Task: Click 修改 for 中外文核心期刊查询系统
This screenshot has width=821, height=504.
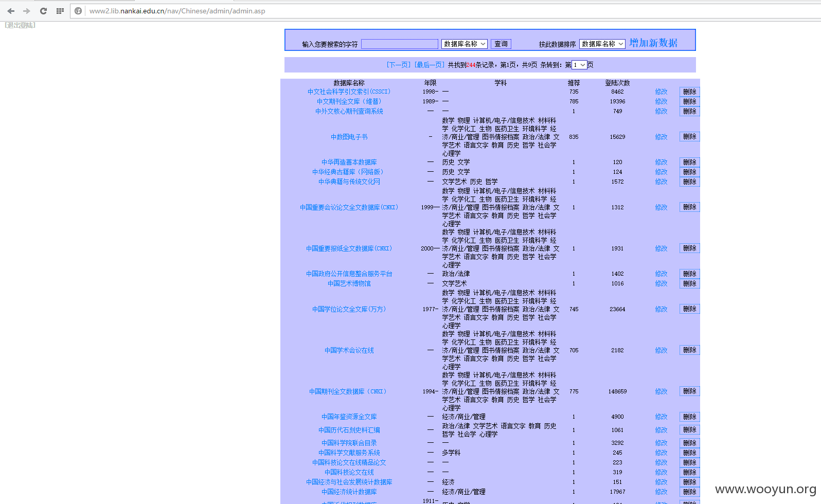Action: [x=662, y=111]
